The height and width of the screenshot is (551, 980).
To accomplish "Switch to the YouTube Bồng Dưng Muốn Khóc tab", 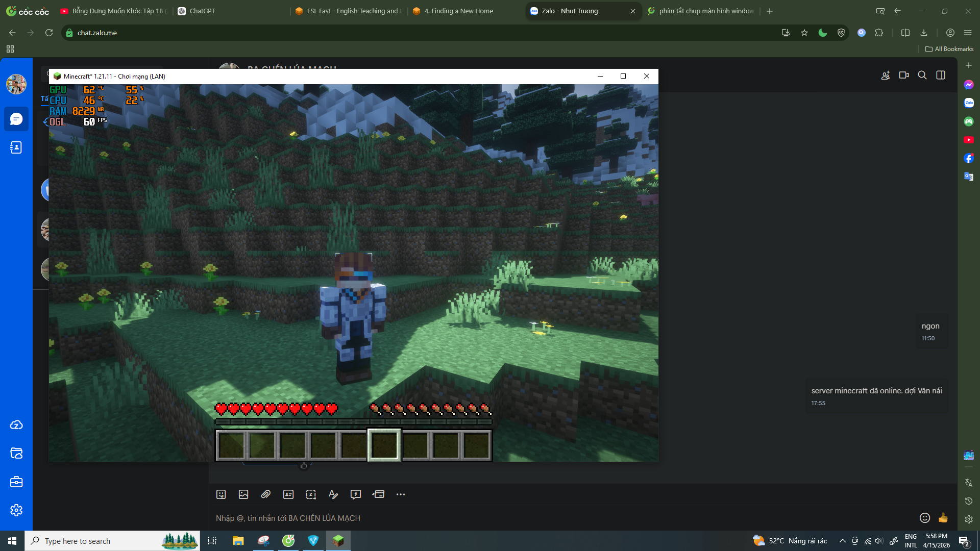I will (x=113, y=11).
